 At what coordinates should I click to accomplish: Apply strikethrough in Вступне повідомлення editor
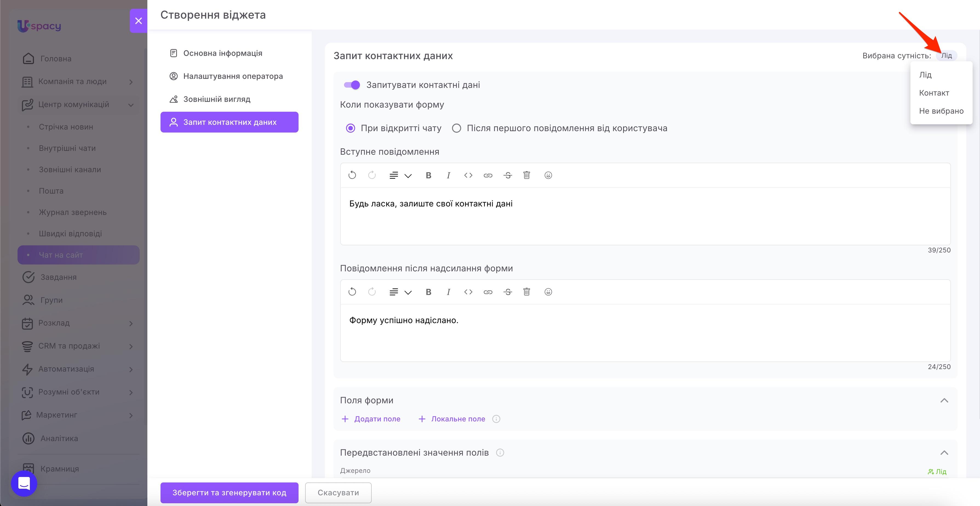point(508,175)
